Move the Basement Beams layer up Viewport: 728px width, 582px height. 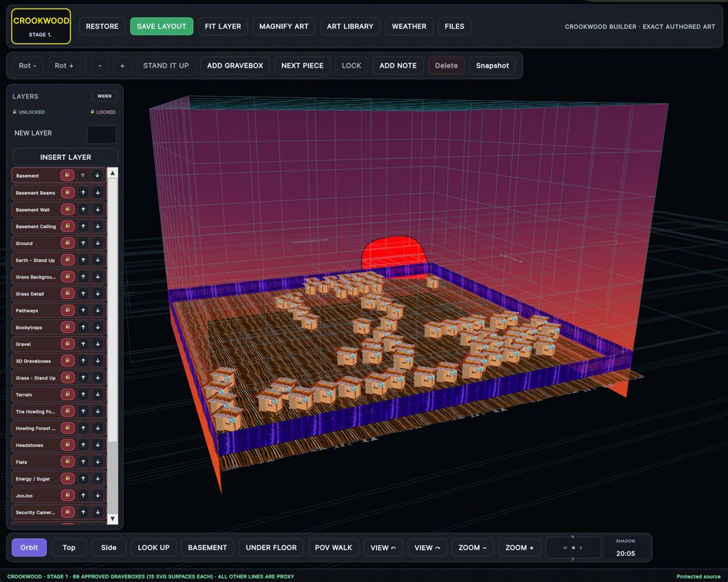coord(82,193)
